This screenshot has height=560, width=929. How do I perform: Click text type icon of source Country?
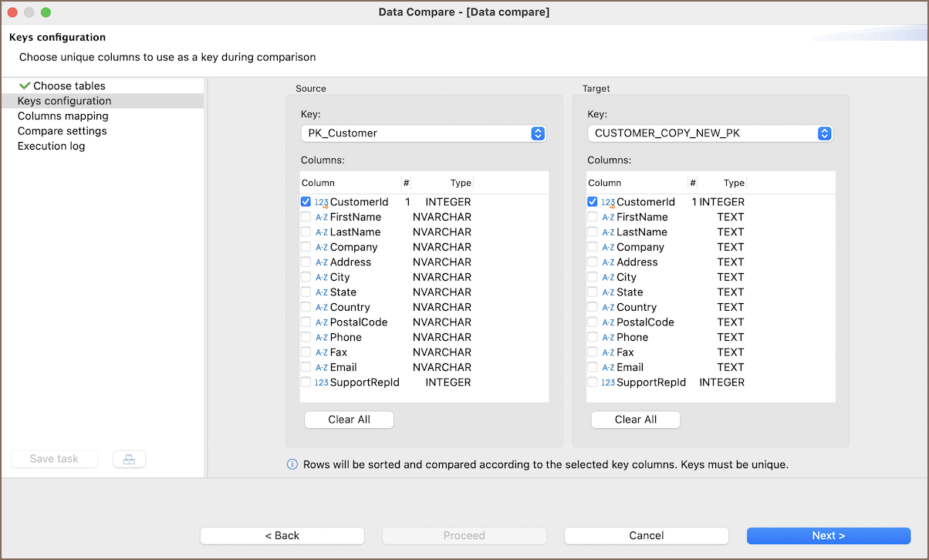pos(321,308)
